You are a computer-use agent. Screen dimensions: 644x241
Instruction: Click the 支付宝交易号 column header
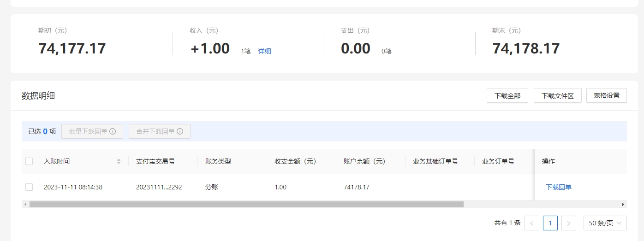click(x=155, y=161)
